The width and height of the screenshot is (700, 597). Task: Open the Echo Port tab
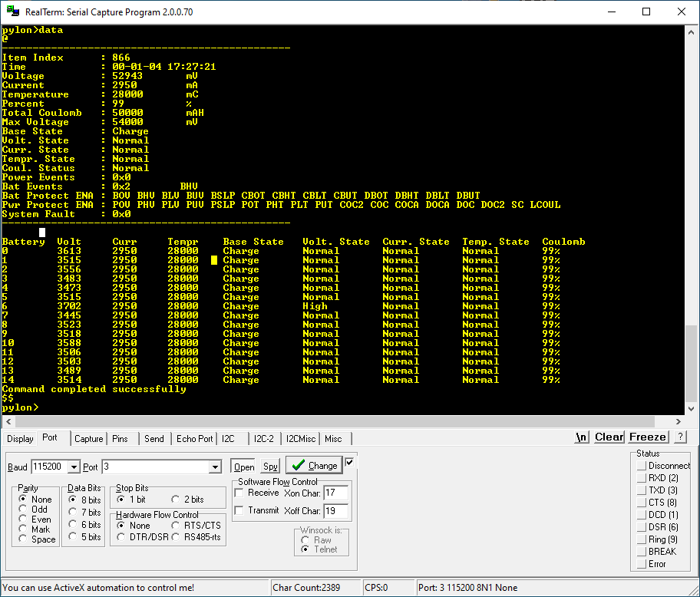194,438
